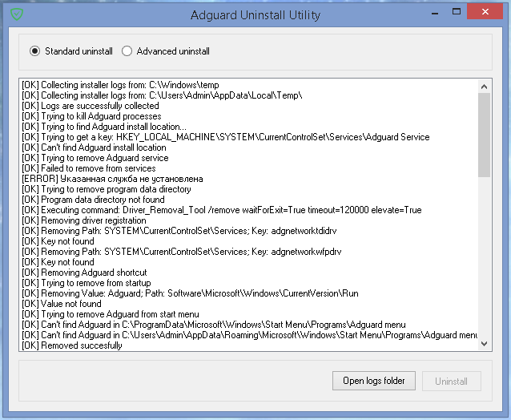The image size is (511, 420).
Task: Click 'Trying to remove Adguard from start menu' line
Action: point(111,315)
